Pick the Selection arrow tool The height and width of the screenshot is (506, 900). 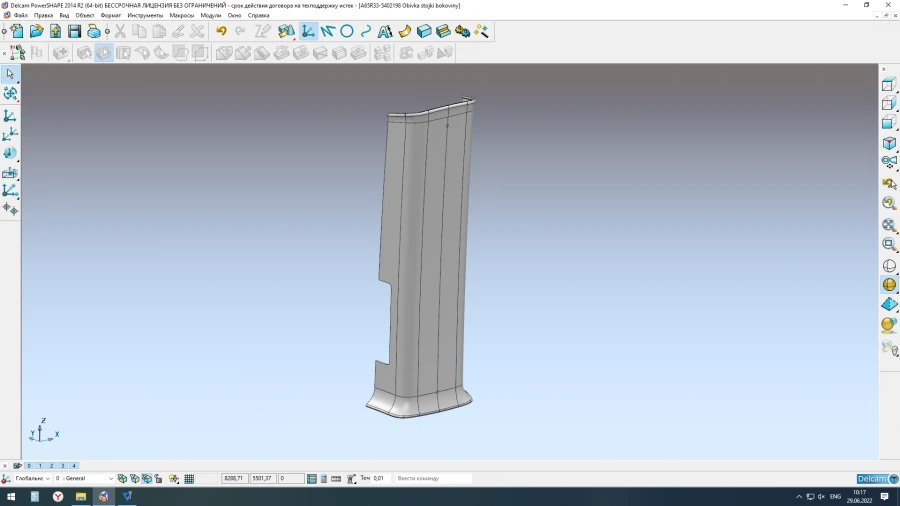10,74
